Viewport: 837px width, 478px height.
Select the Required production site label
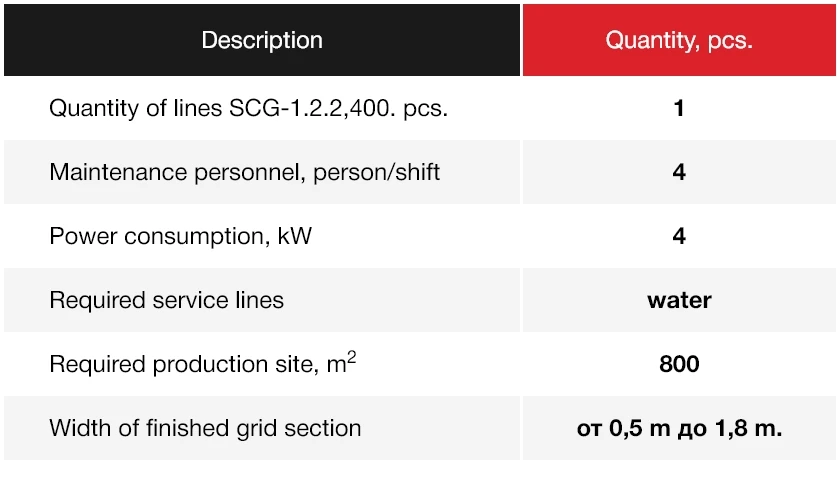pos(202,363)
